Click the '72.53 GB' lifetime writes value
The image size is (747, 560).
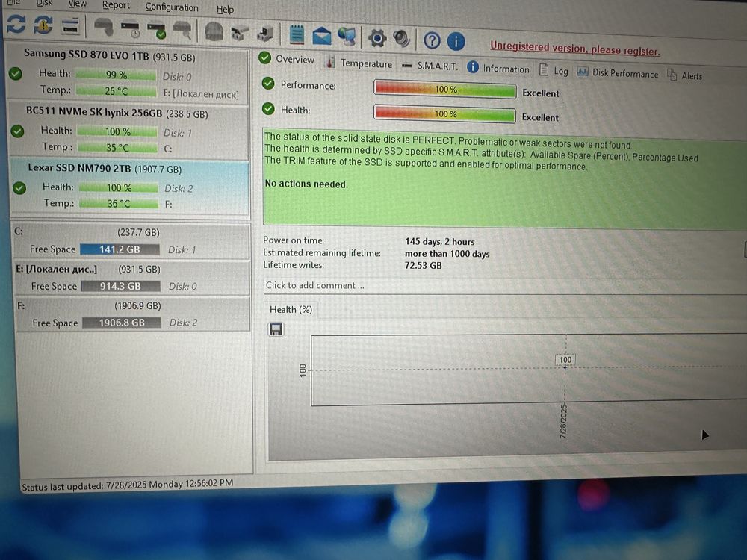pos(423,265)
